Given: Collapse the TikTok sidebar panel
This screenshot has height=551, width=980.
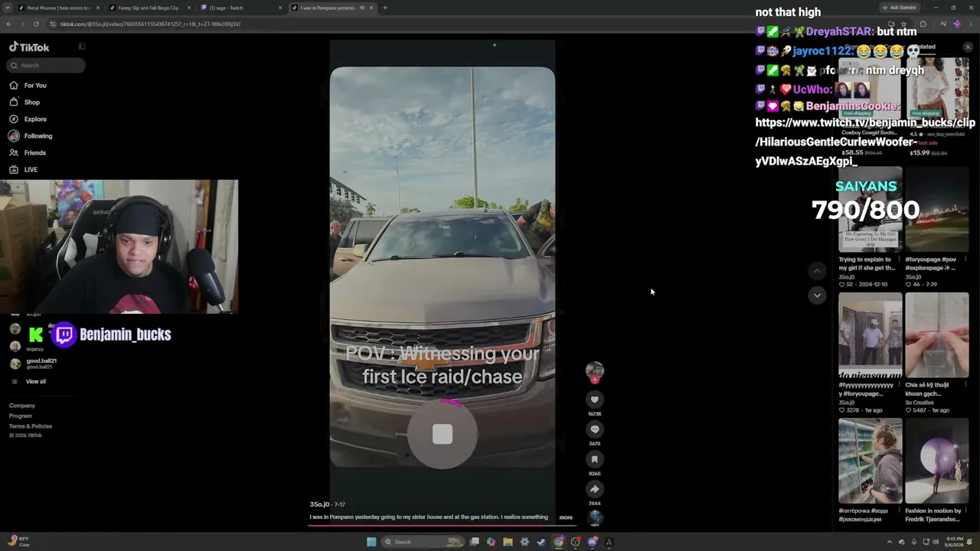Looking at the screenshot, I should (x=82, y=47).
